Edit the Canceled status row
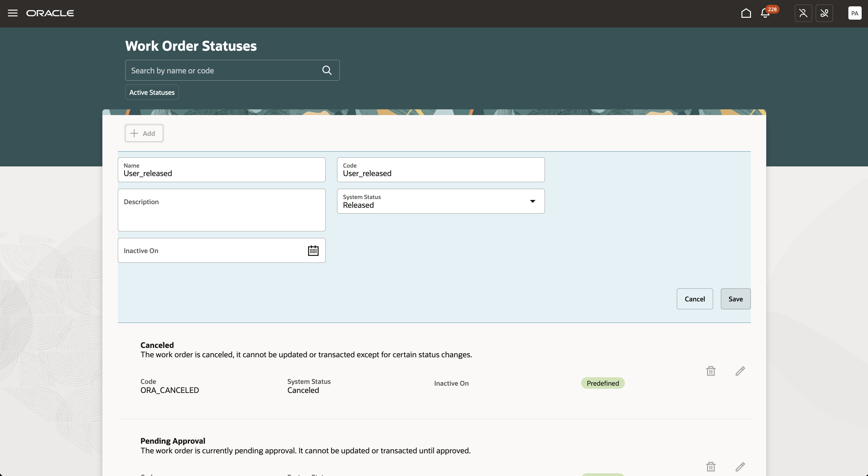The width and height of the screenshot is (868, 476). tap(740, 371)
